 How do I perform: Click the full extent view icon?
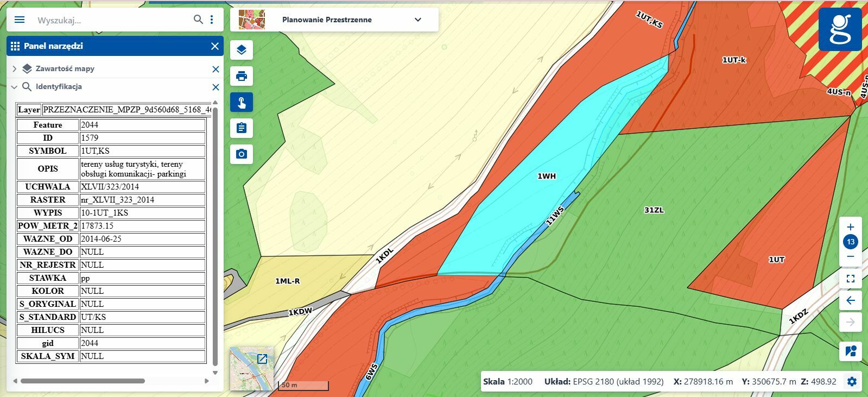851,279
